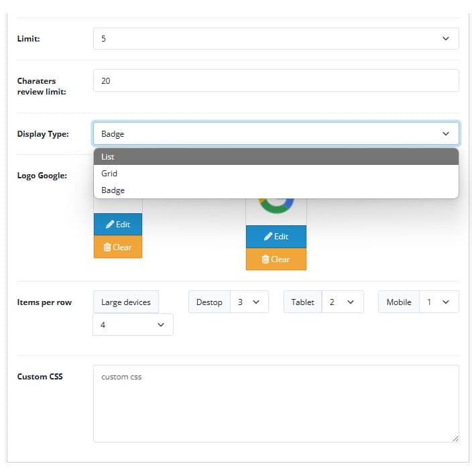This screenshot has width=476, height=476.
Task: Click the trash icon on right Clear button
Action: (265, 259)
